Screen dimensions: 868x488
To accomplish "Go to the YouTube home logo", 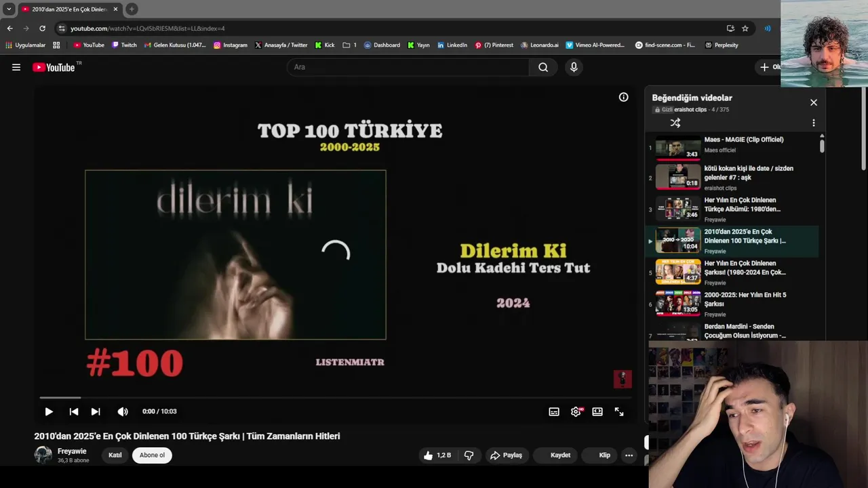I will (x=54, y=67).
